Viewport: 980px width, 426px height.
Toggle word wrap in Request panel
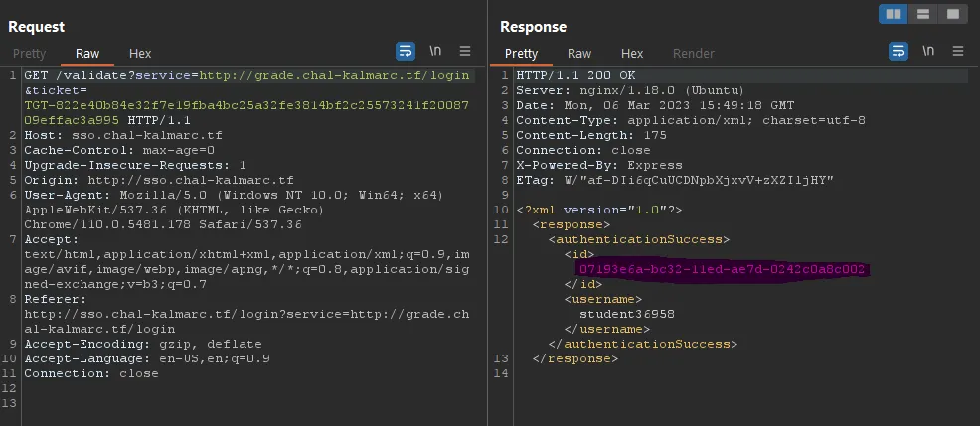(406, 51)
